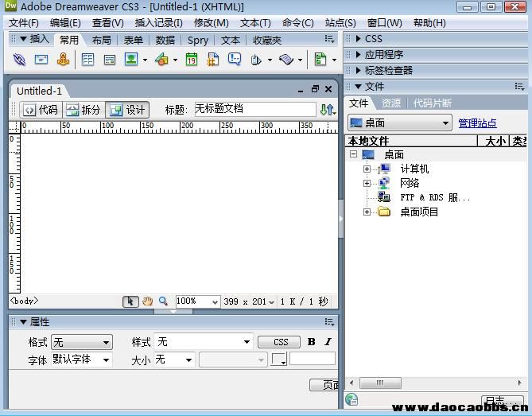
Task: Switch to Code view (代码)
Action: [x=41, y=110]
